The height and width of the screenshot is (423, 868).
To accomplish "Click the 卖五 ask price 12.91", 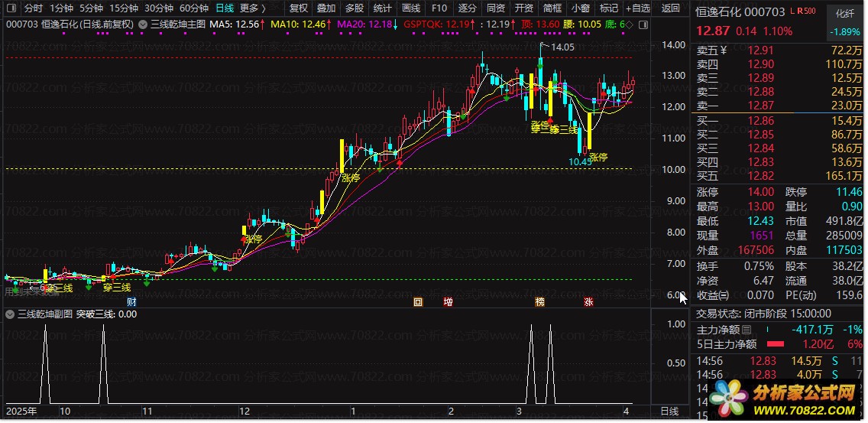I will coord(760,50).
